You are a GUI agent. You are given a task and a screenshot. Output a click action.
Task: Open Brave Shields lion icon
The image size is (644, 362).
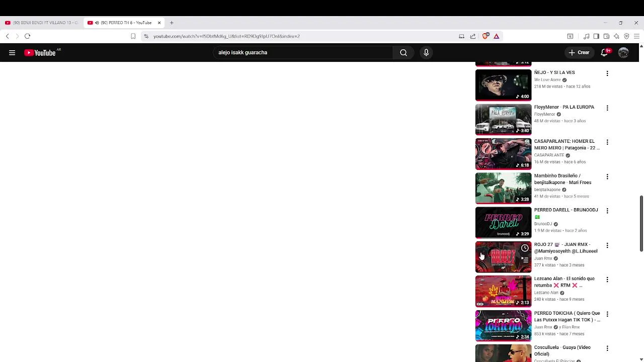coord(486,36)
